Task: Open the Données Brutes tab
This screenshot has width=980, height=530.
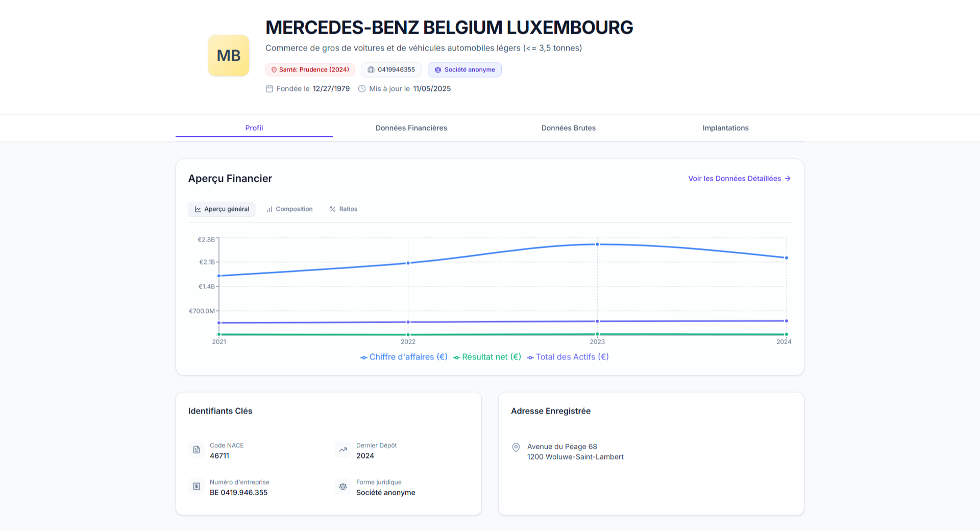Action: 568,128
